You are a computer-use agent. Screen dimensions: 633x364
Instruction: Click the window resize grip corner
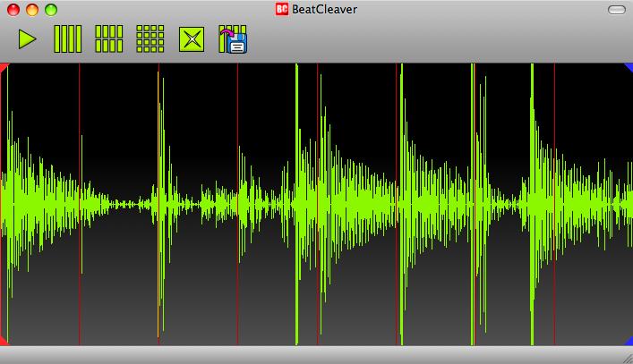(x=628, y=359)
